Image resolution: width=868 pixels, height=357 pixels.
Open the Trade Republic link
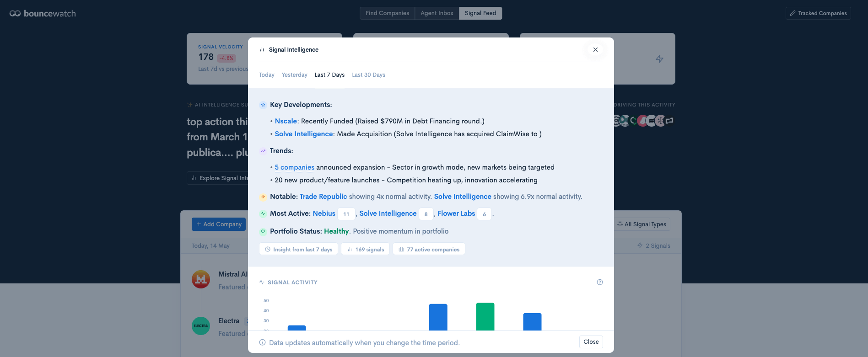click(323, 197)
